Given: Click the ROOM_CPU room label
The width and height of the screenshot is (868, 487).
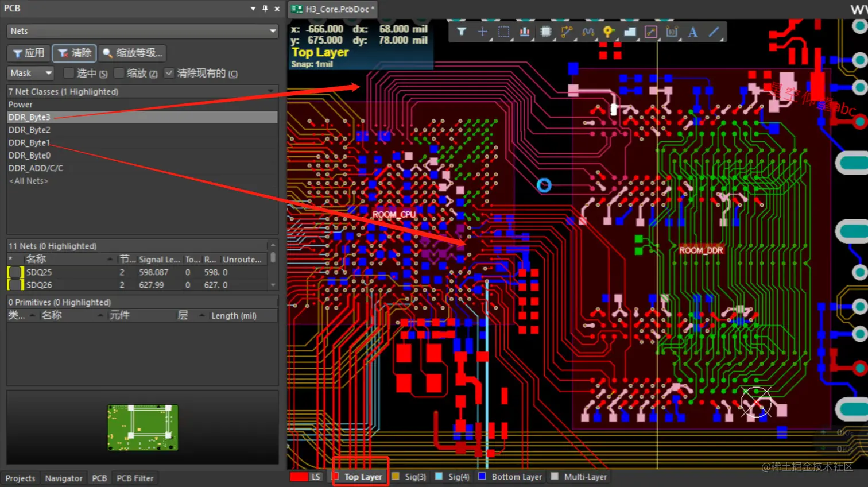Looking at the screenshot, I should (394, 214).
